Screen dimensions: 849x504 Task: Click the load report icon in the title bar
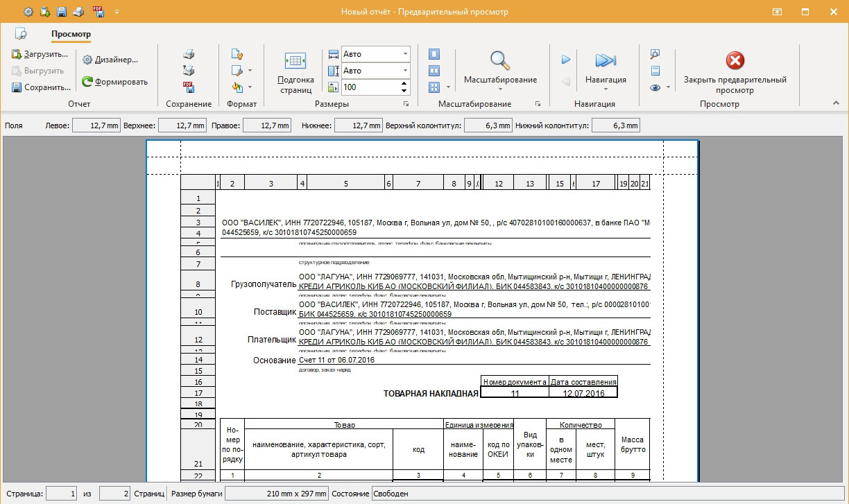45,12
